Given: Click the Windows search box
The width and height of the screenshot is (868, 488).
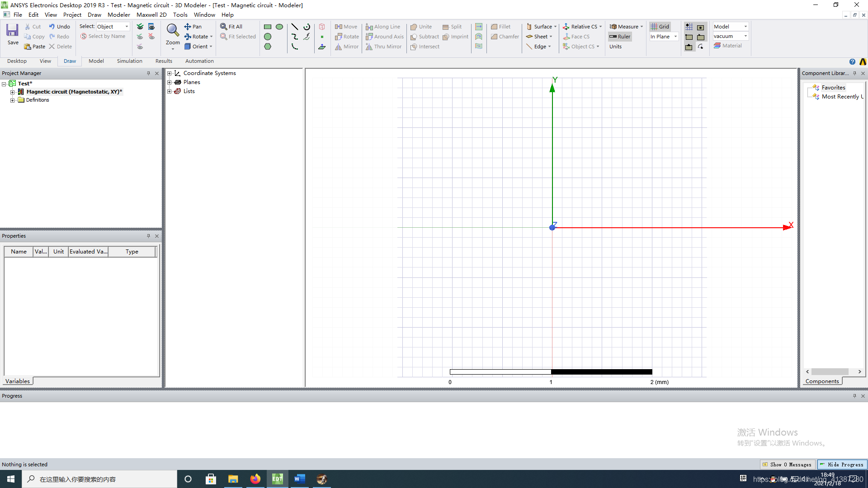Looking at the screenshot, I should click(99, 479).
